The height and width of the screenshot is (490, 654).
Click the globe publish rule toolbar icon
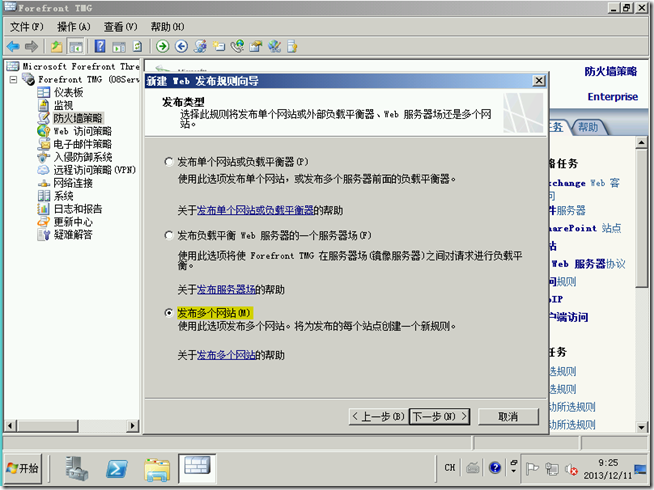click(200, 46)
